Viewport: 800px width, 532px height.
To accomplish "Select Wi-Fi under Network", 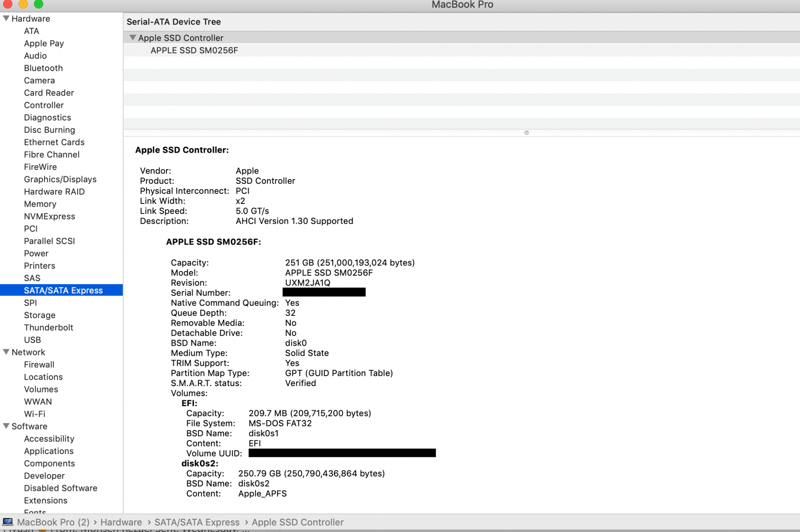I will click(x=34, y=414).
